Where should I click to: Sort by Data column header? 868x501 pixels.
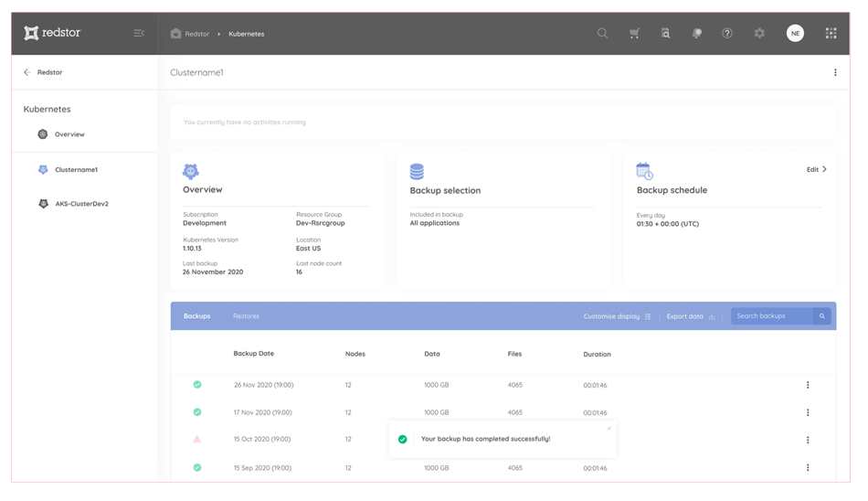[432, 354]
